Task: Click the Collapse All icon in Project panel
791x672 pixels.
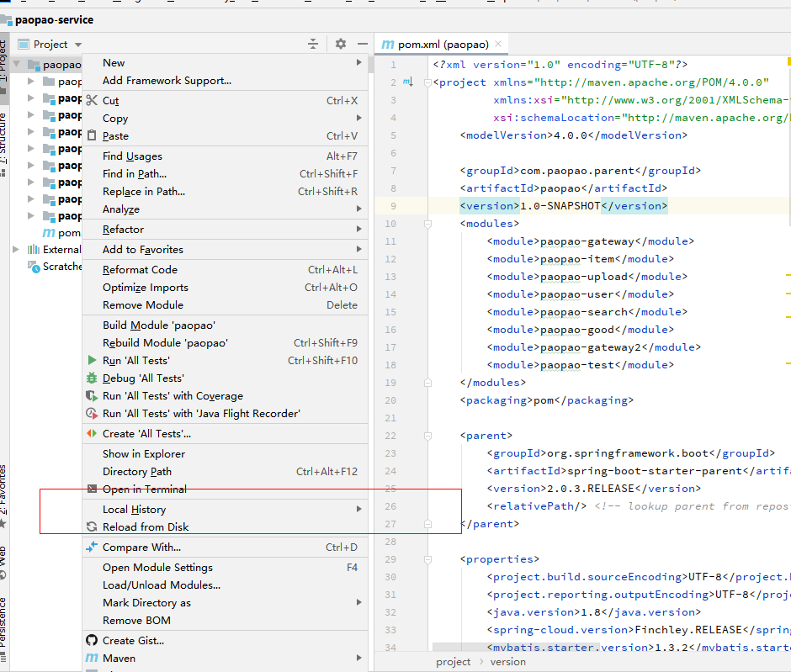Action: [313, 44]
